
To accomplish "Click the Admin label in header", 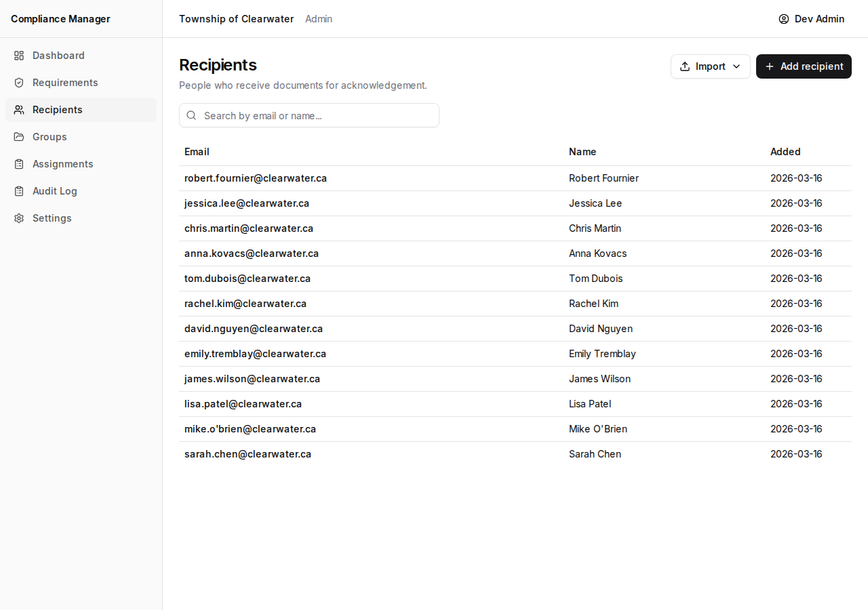I will [x=319, y=19].
